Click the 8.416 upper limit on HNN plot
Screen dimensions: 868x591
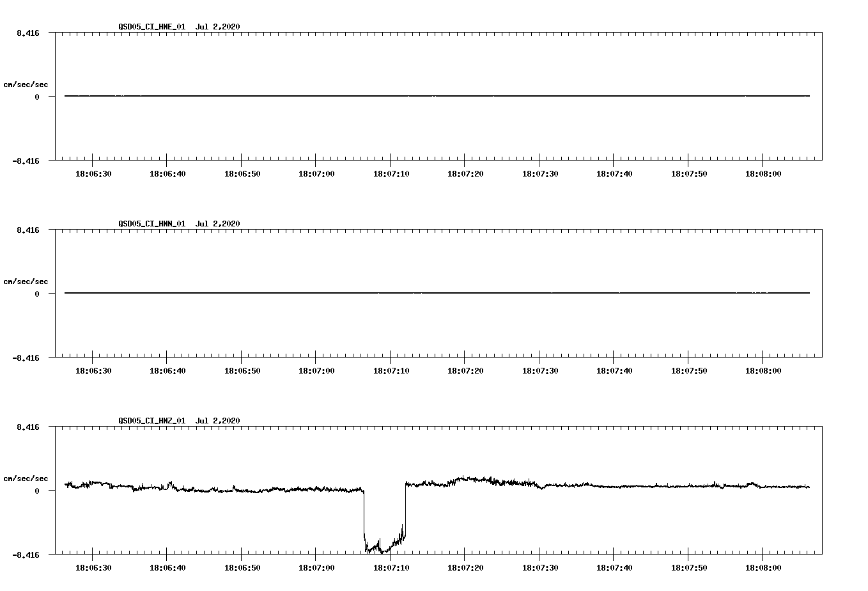coord(28,230)
